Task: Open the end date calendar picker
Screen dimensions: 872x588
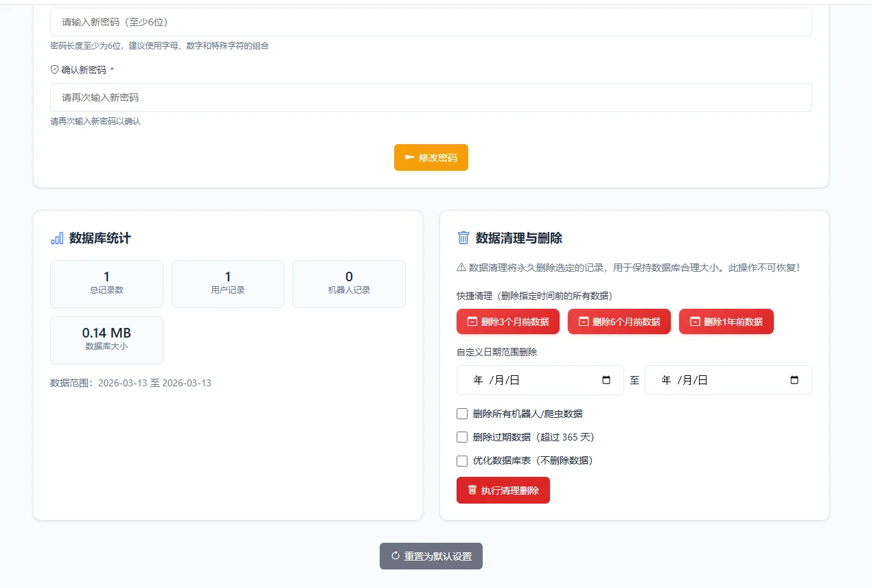Action: (794, 380)
